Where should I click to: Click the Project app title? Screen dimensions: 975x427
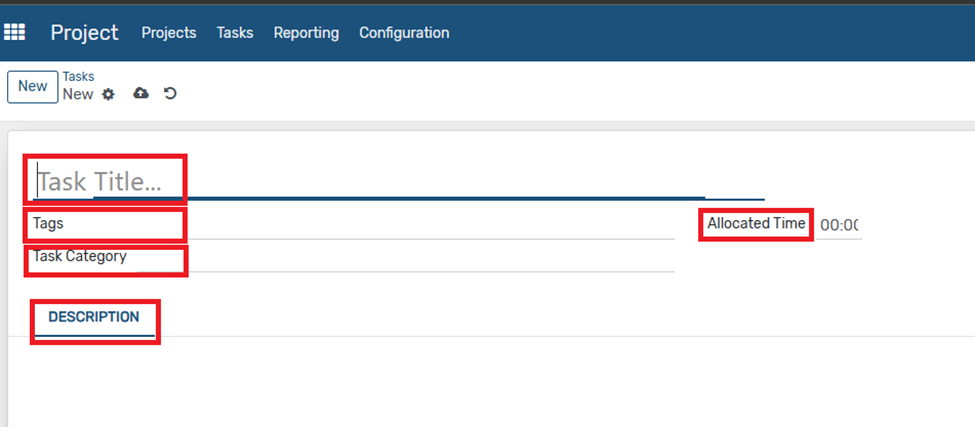tap(84, 32)
